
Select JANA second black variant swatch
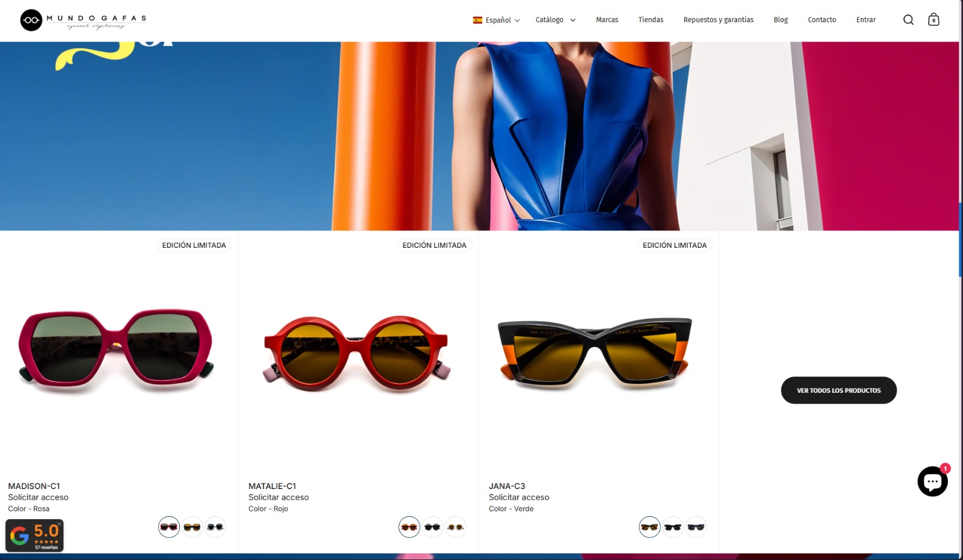pos(672,527)
